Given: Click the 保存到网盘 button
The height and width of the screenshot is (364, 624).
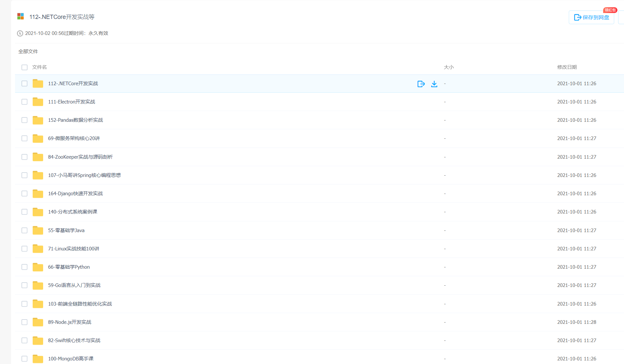Looking at the screenshot, I should click(591, 17).
